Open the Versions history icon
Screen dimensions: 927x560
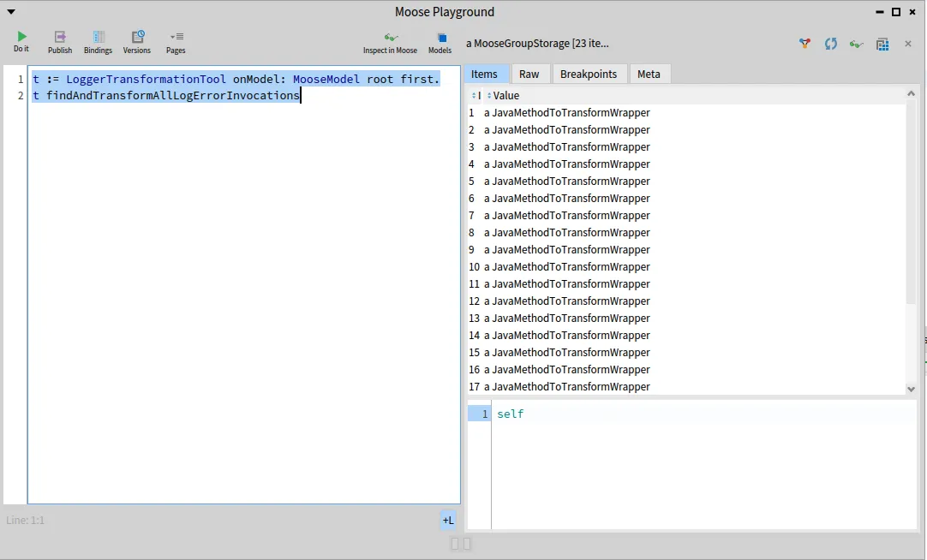(137, 43)
